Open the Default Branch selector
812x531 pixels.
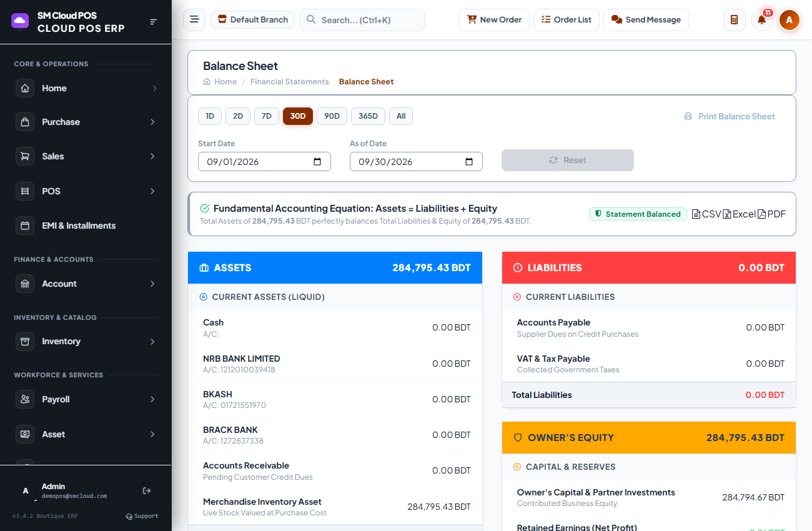(253, 20)
